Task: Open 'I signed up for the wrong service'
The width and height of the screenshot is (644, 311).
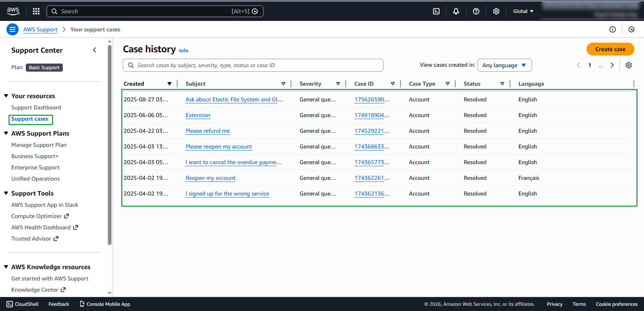Action: (x=227, y=194)
